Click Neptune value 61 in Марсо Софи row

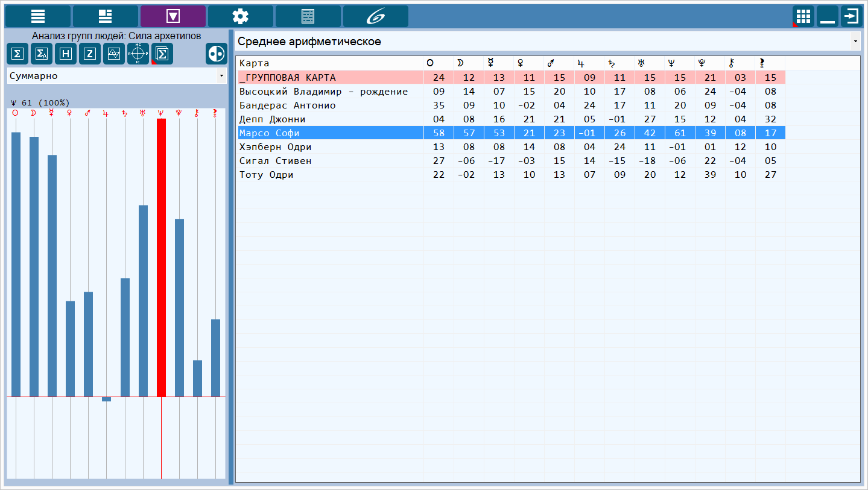point(680,133)
